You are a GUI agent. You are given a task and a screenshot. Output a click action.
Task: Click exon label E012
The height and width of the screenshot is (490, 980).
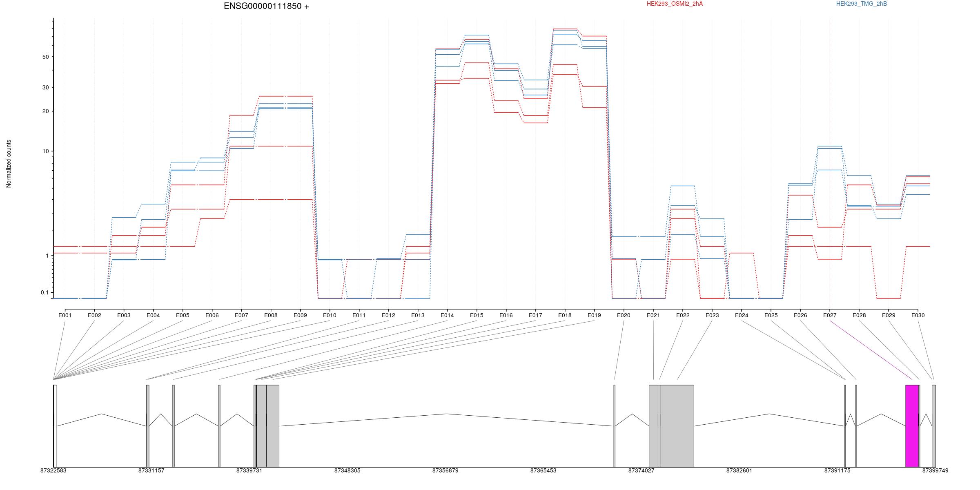pyautogui.click(x=388, y=315)
